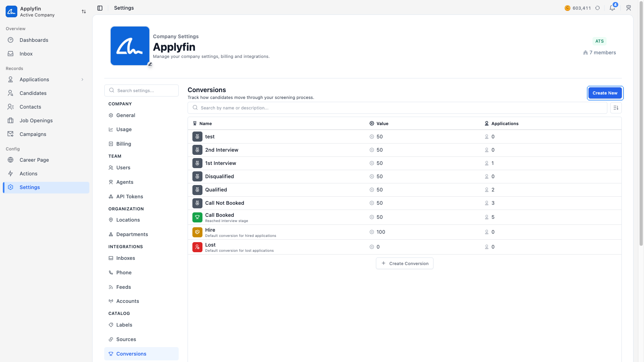This screenshot has width=644, height=362.
Task: Click Create Conversion button
Action: click(405, 263)
